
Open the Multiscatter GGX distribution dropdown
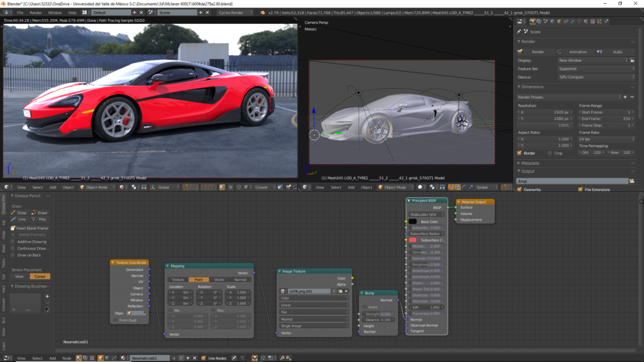(426, 214)
